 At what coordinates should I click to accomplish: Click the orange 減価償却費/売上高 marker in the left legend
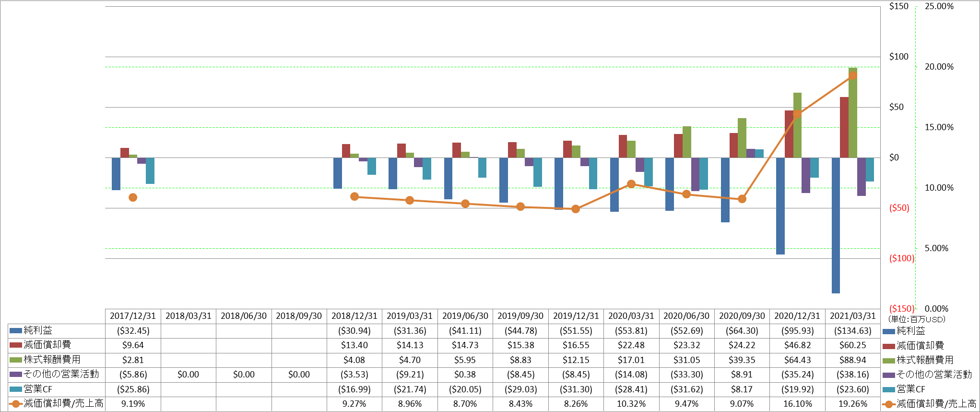click(16, 404)
